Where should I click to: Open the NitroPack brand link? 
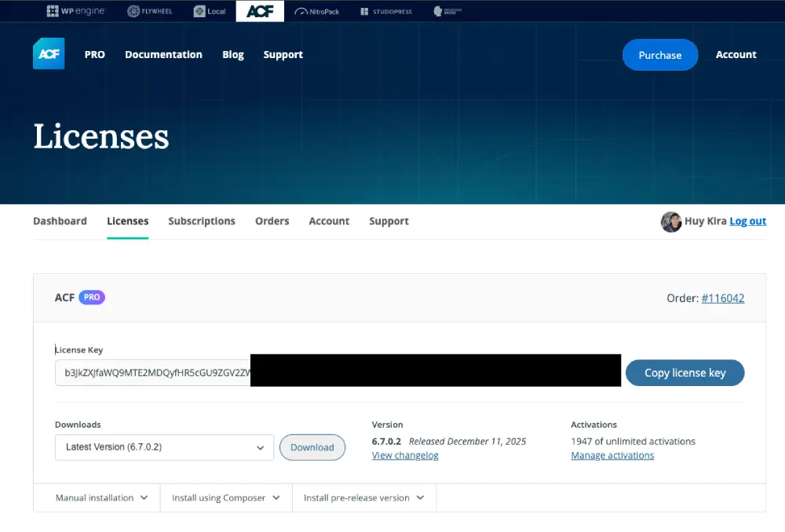pos(317,11)
